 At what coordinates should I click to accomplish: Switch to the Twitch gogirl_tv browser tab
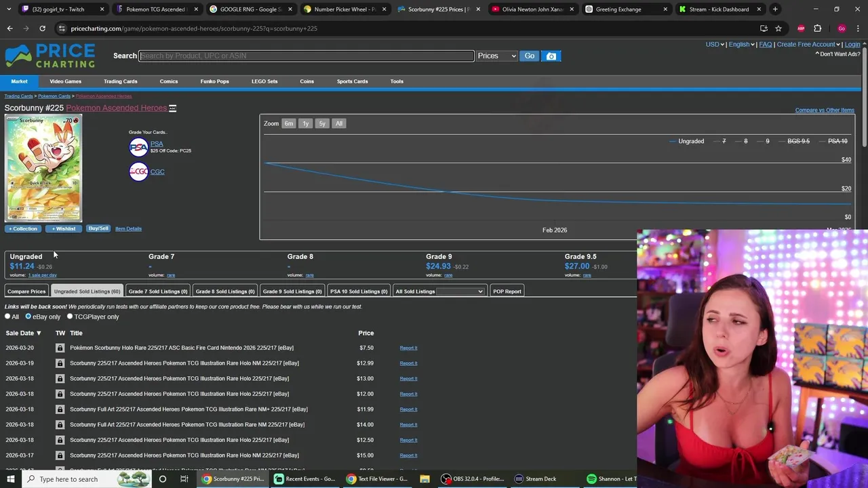click(x=61, y=9)
